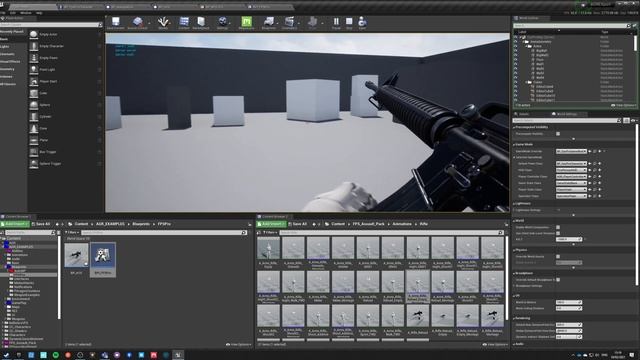Select Point Light in Place Actors list
Image resolution: width=640 pixels, height=360 pixels.
pos(65,70)
